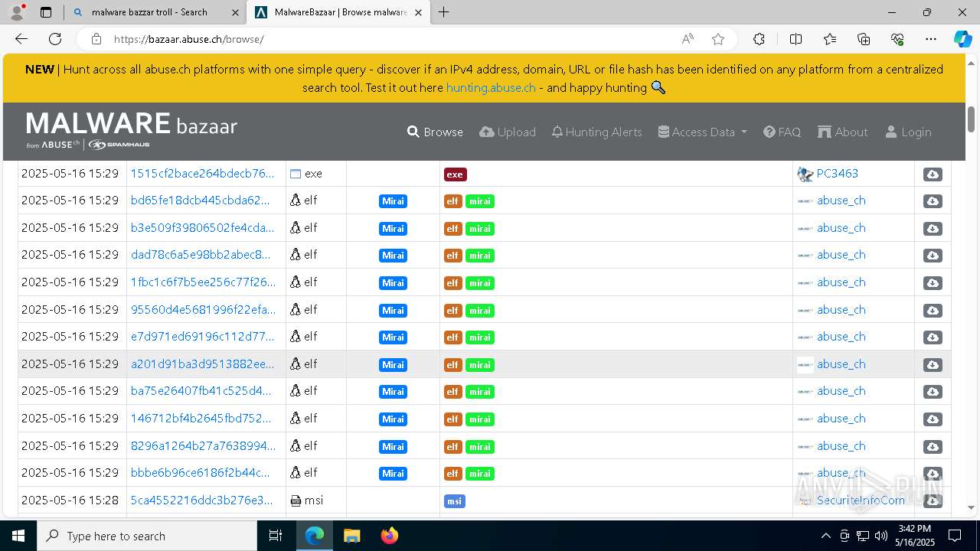The height and width of the screenshot is (551, 980).
Task: Open the MALWARE bazaar logo homepage
Action: pos(132,130)
